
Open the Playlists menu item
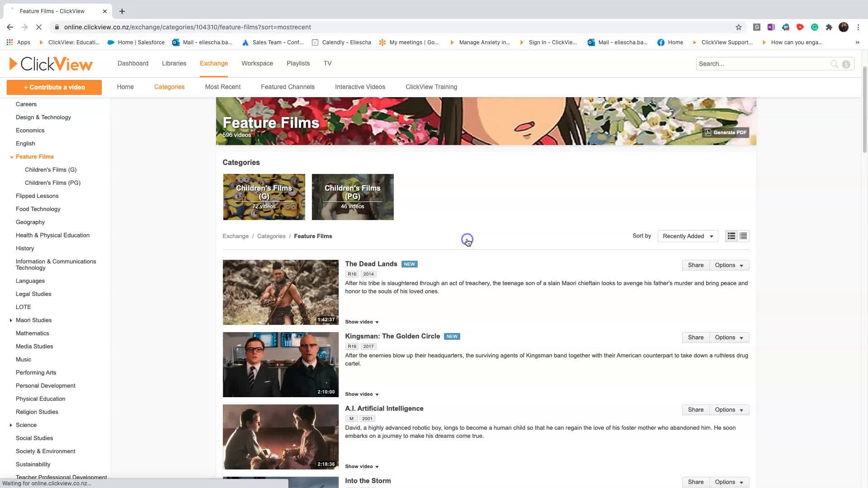pos(298,63)
